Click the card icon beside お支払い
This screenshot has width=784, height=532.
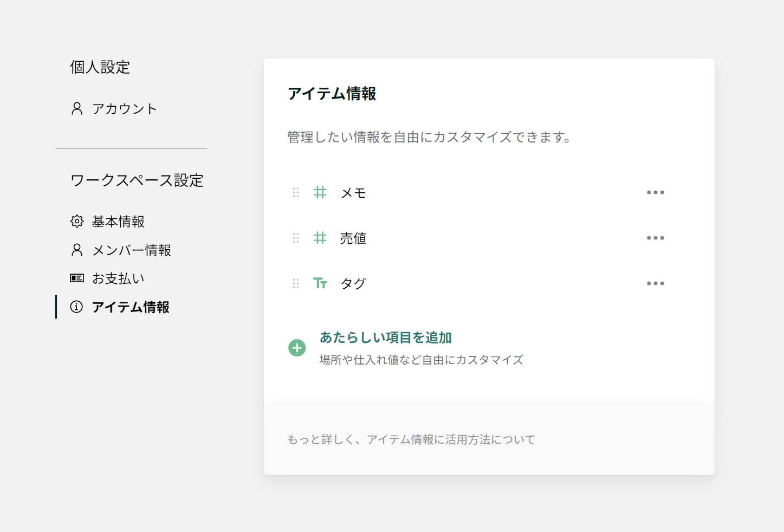(x=77, y=278)
